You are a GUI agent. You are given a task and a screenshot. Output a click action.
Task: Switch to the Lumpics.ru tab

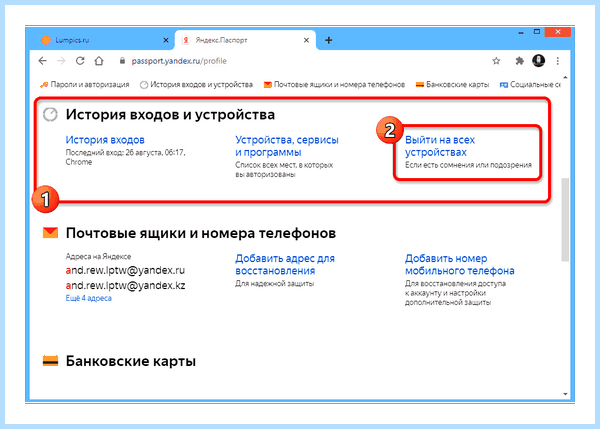click(101, 40)
